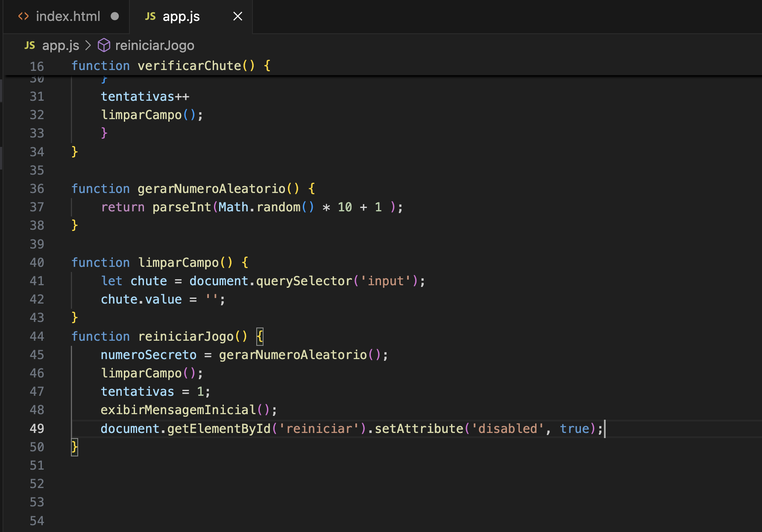Click line number 49 in gutter
This screenshot has height=532, width=762.
(37, 429)
